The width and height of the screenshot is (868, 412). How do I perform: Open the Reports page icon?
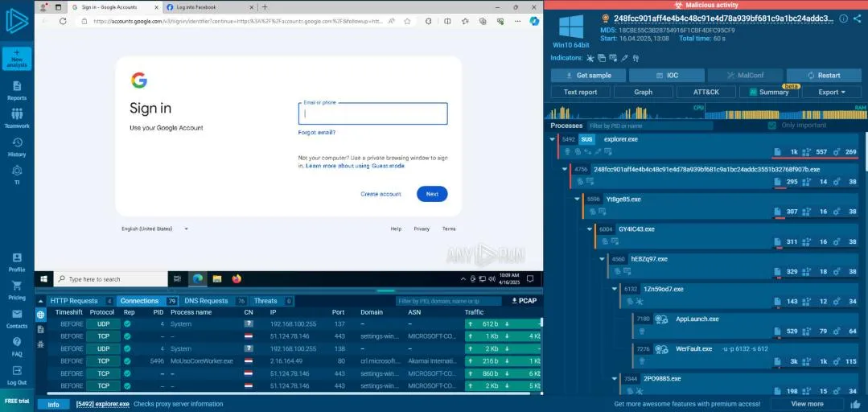click(17, 86)
